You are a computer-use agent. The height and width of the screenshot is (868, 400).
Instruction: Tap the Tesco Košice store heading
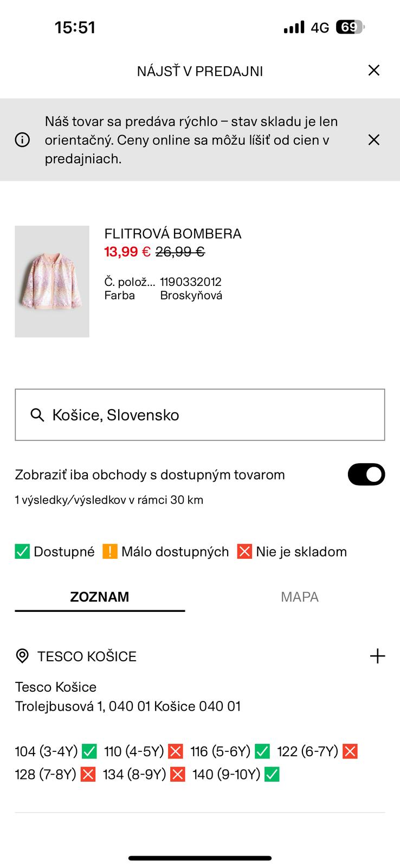coord(87,656)
